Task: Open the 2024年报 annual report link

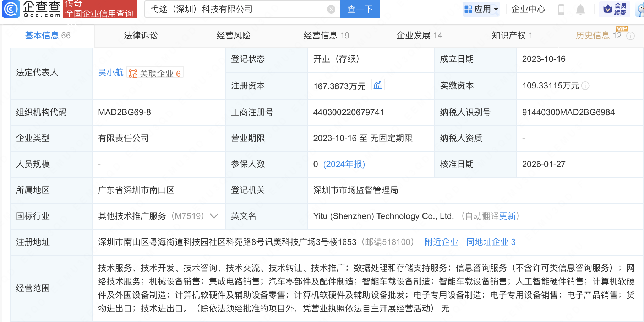Action: 343,164
